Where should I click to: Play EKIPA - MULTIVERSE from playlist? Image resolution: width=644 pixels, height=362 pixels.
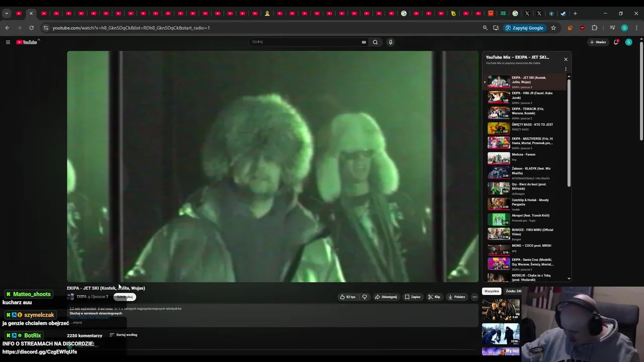pyautogui.click(x=525, y=143)
